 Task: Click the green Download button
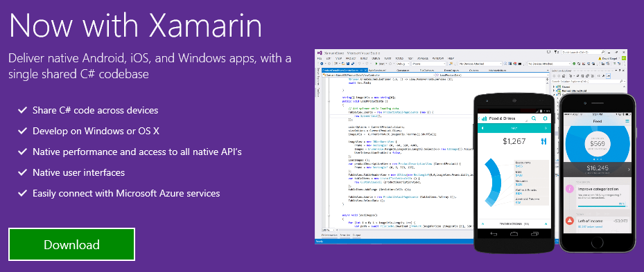(72, 244)
